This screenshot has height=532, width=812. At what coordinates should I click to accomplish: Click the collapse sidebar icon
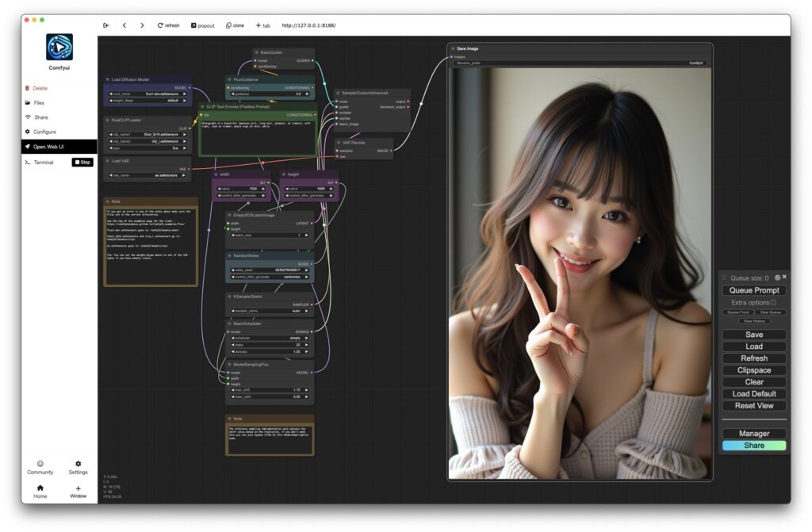tap(106, 25)
